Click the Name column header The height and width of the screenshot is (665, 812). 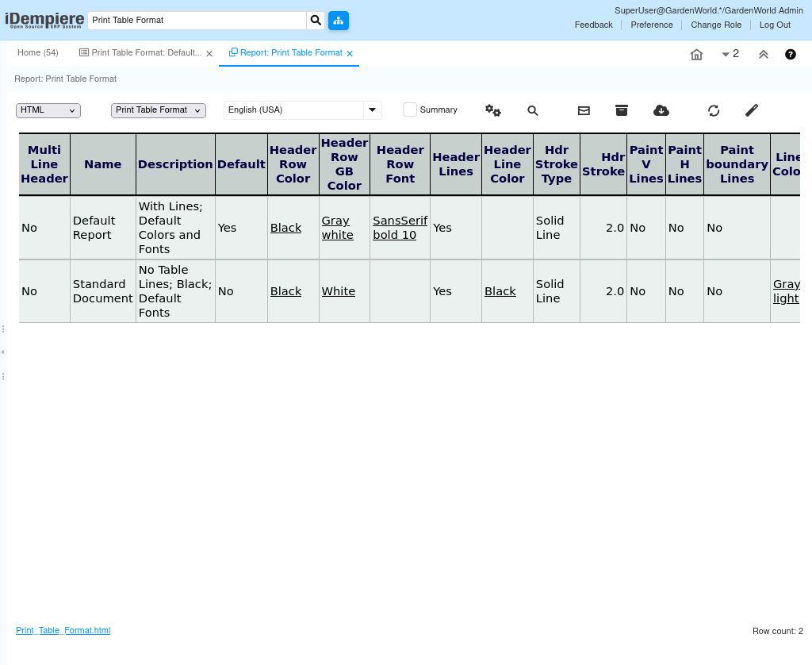point(103,164)
